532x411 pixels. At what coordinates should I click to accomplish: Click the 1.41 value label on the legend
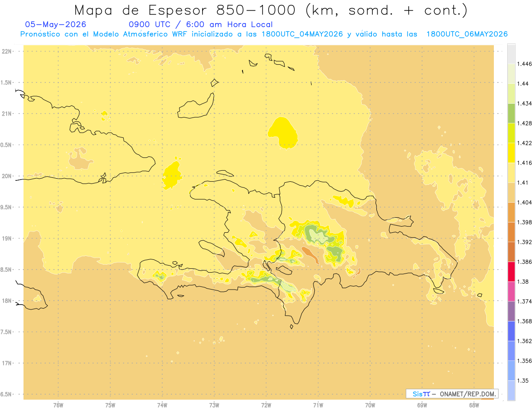coord(524,182)
